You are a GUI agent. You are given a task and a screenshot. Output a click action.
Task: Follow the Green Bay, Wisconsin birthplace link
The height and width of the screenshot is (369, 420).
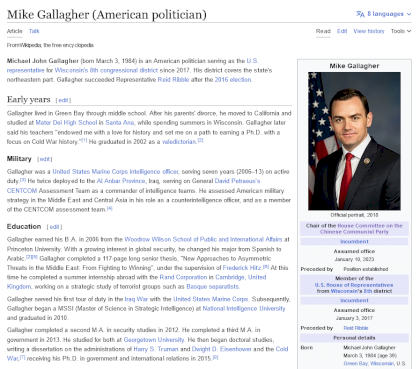pos(369,363)
